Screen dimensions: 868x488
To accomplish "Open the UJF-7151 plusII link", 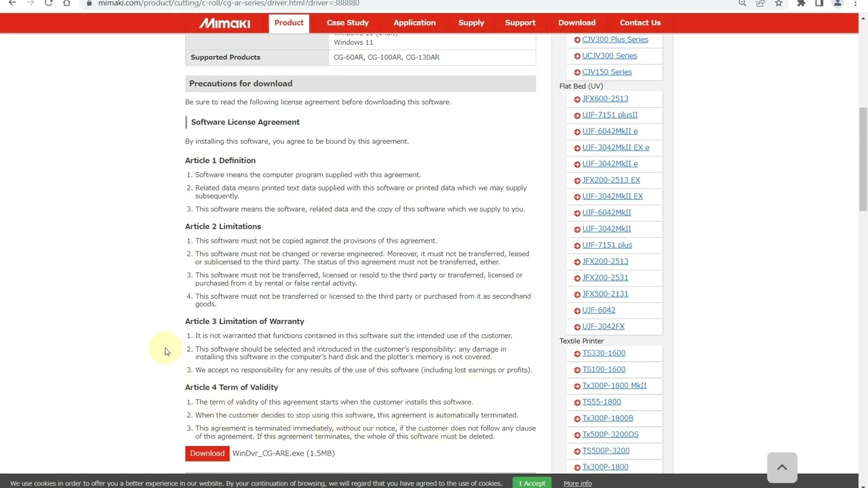I will 610,115.
